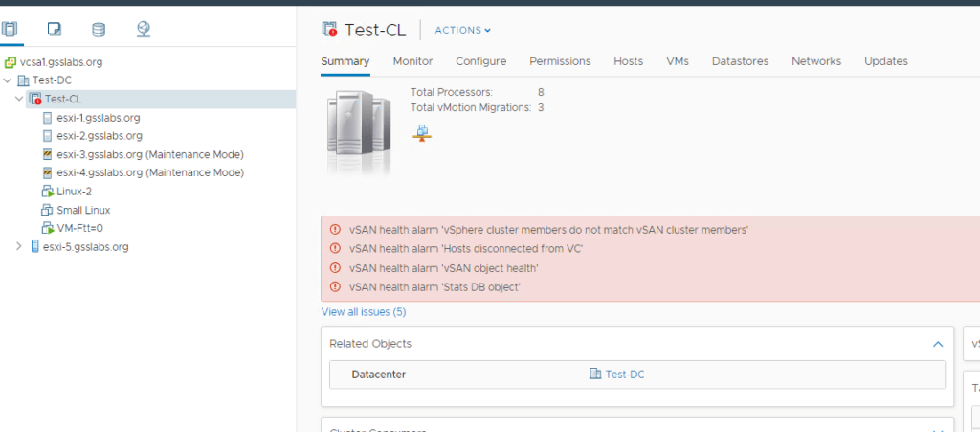Collapse the Related Objects panel

[x=937, y=343]
